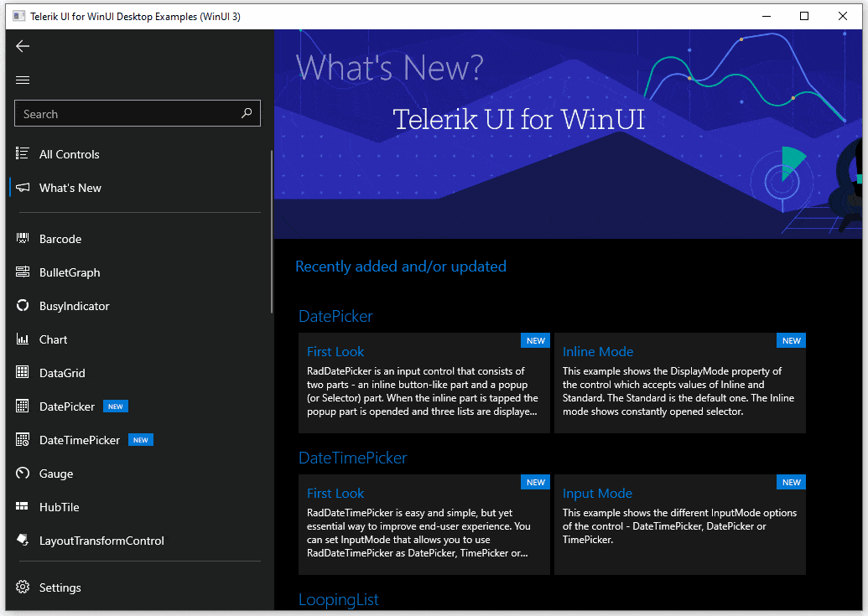The height and width of the screenshot is (616, 868).
Task: Select Chart from the navigation list
Action: (x=53, y=339)
